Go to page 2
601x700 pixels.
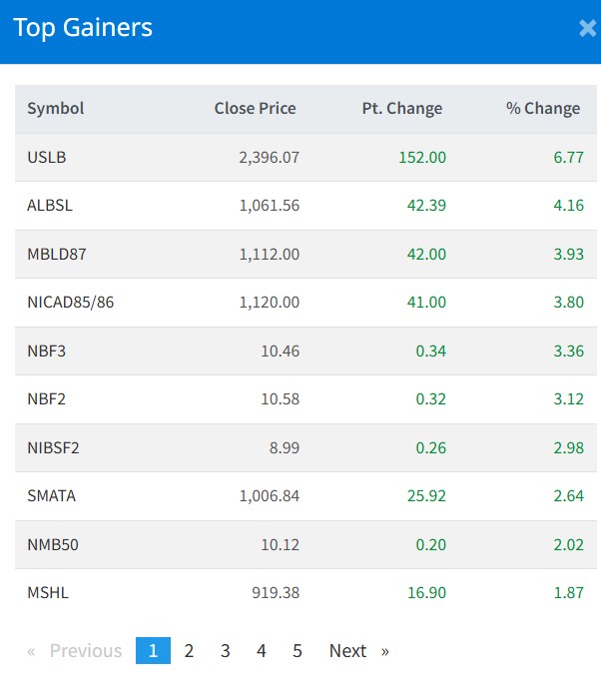189,651
